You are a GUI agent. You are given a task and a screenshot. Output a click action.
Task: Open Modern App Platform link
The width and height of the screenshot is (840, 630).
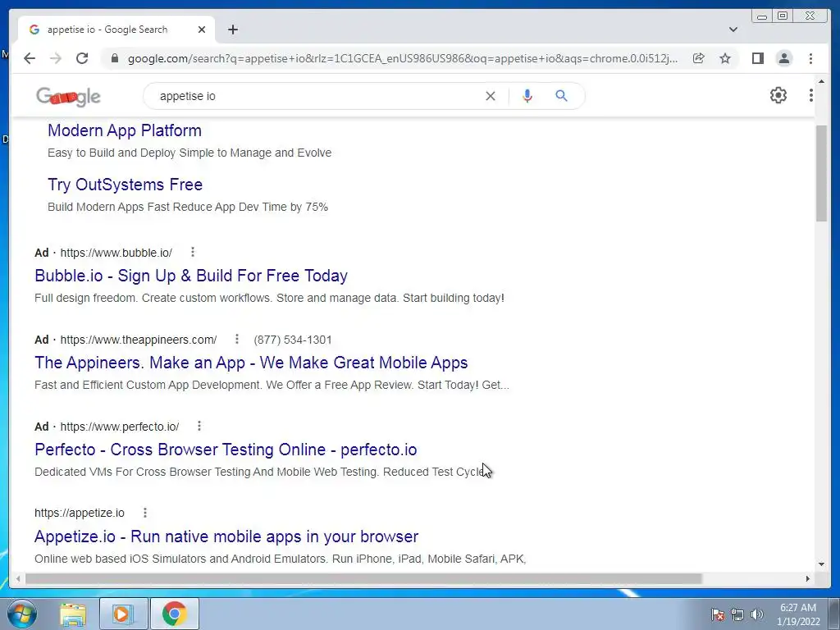click(125, 130)
